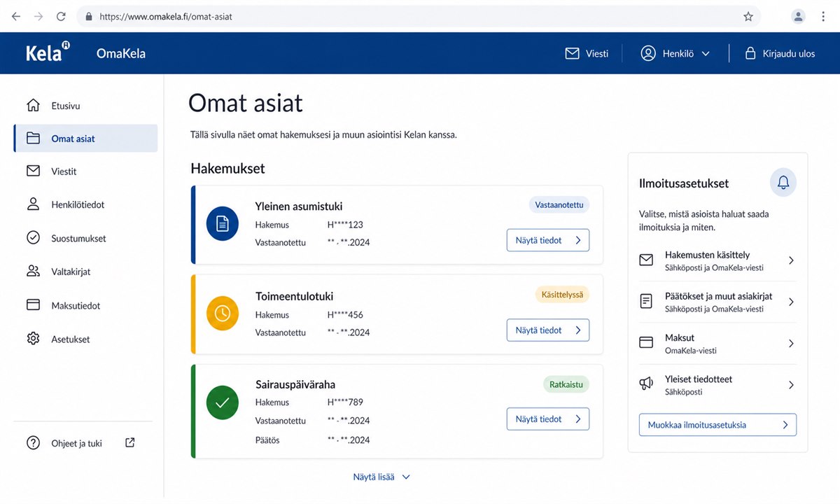
Task: Click application number H****123
Action: pyautogui.click(x=345, y=225)
